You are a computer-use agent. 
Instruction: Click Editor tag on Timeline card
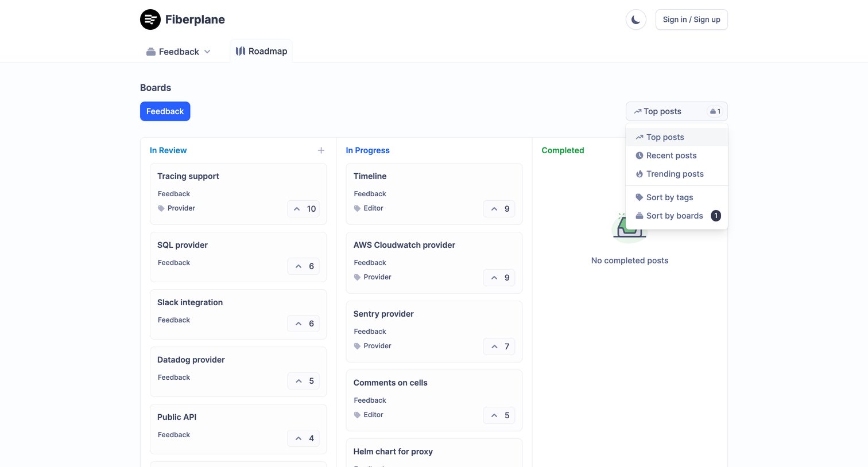[369, 208]
